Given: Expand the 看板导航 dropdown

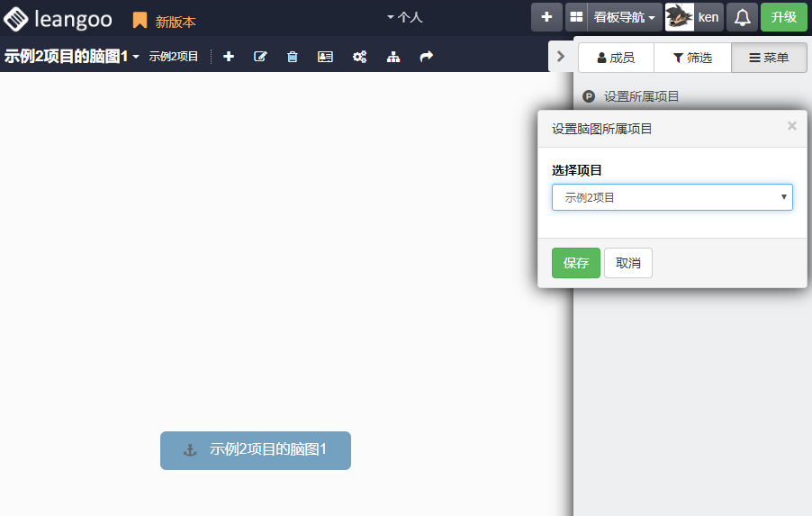Looking at the screenshot, I should [x=624, y=17].
